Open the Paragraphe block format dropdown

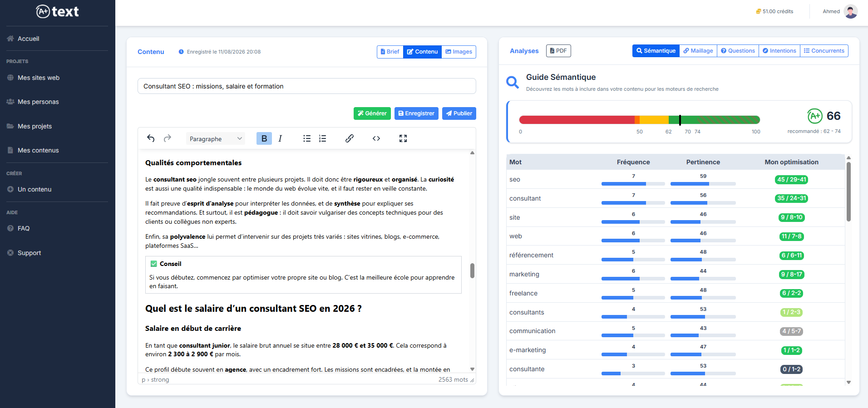[x=216, y=138]
